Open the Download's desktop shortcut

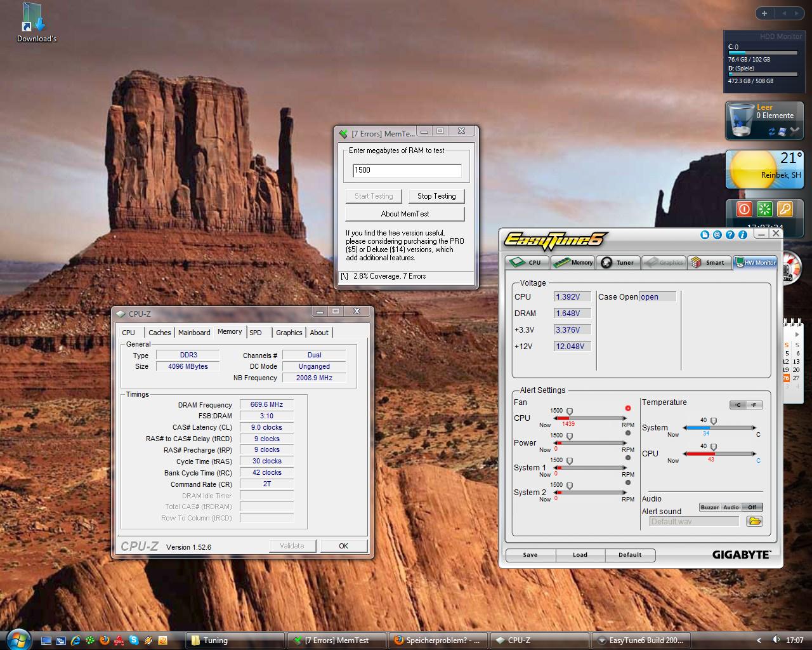(36, 23)
